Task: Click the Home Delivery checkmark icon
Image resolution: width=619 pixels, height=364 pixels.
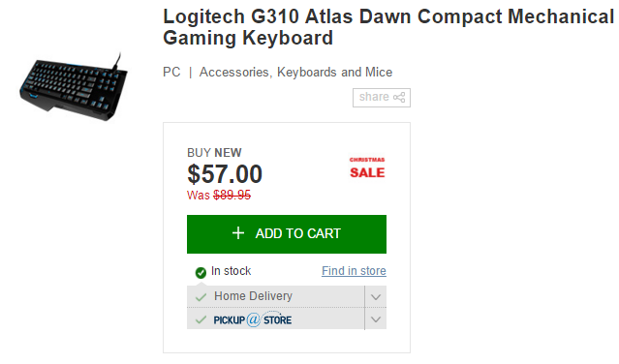Action: (x=201, y=297)
